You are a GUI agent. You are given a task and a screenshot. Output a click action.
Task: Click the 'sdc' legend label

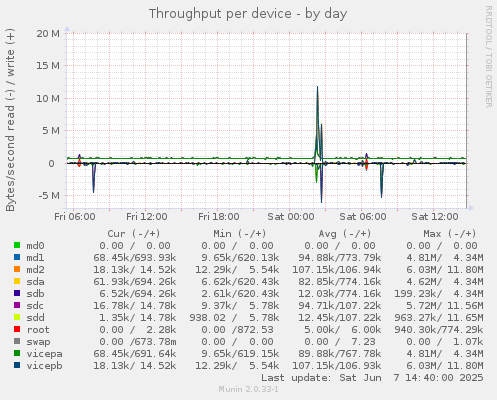coord(35,306)
